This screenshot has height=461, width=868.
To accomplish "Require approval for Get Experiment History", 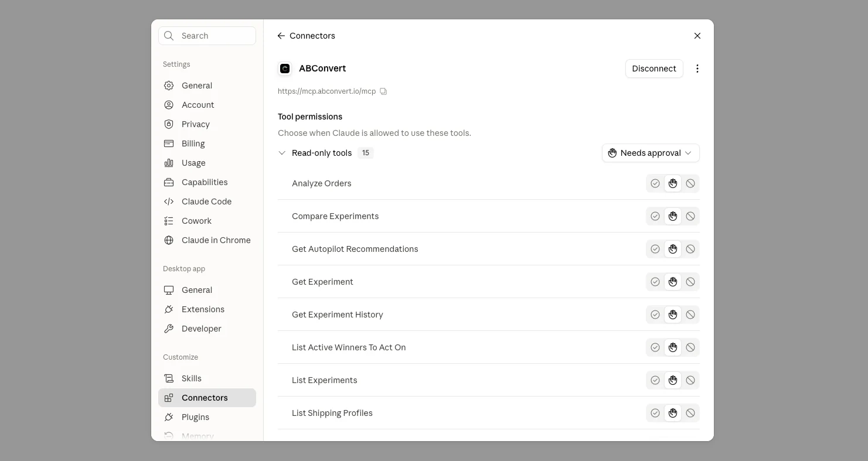I will (x=673, y=315).
